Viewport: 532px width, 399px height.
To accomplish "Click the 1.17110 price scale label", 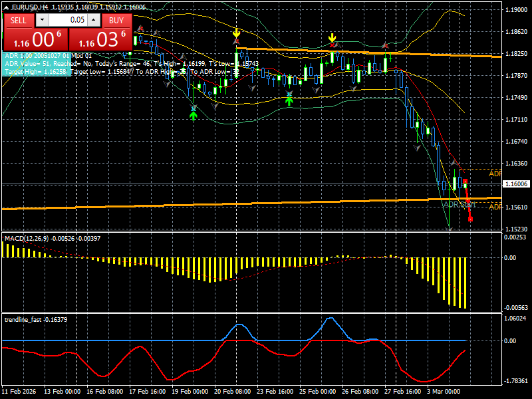I will (517, 120).
